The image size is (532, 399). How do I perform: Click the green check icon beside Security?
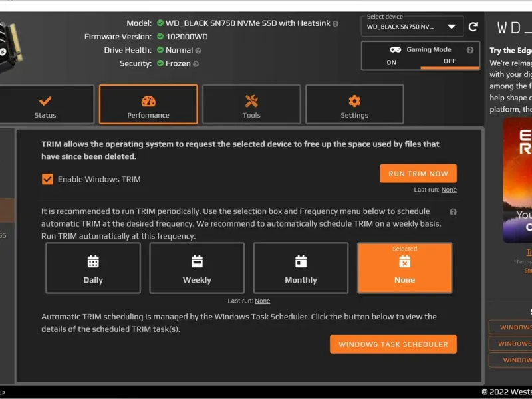[160, 63]
